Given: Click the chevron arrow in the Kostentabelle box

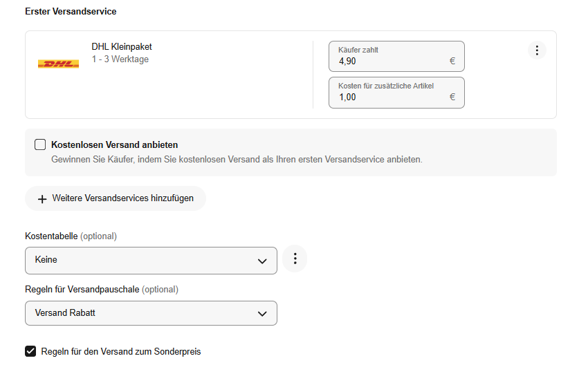Looking at the screenshot, I should coord(262,261).
